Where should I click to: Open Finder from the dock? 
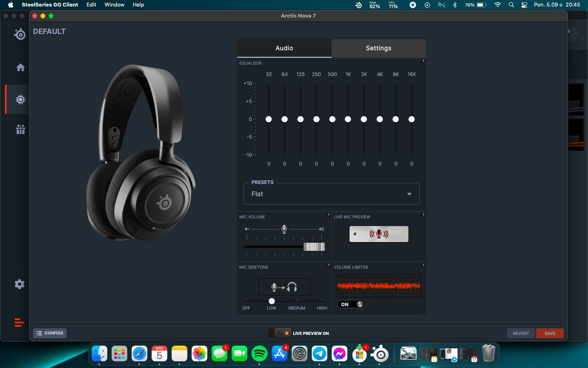99,354
